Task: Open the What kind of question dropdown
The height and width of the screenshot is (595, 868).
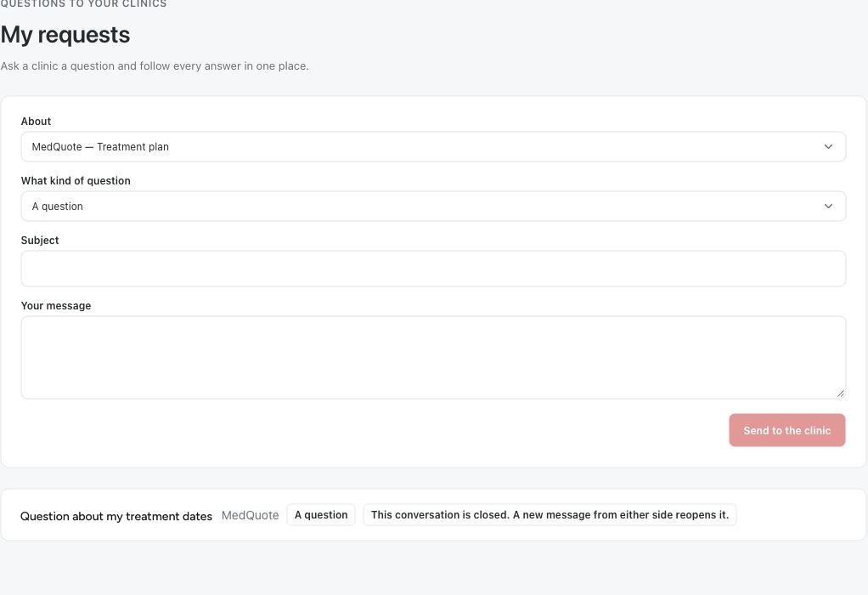Action: click(x=433, y=206)
